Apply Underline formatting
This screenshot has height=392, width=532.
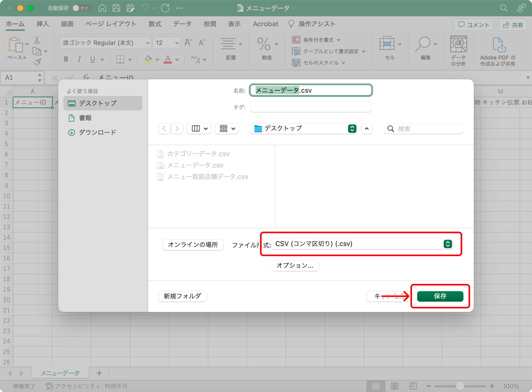93,59
